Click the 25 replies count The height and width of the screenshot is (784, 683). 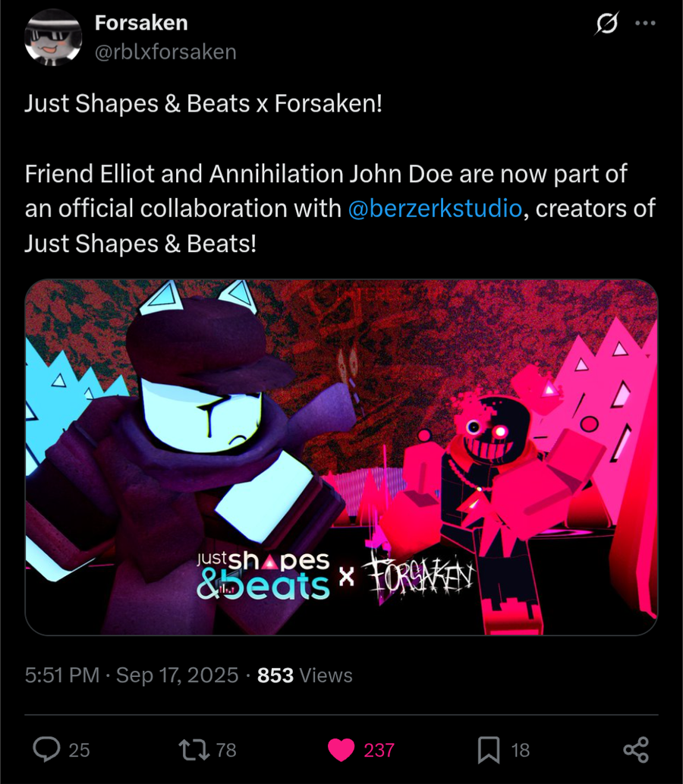(x=79, y=750)
